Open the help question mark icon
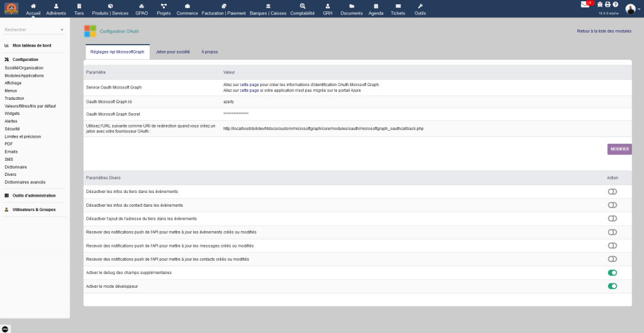Viewport: 644px width, 333px height. (x=615, y=4)
